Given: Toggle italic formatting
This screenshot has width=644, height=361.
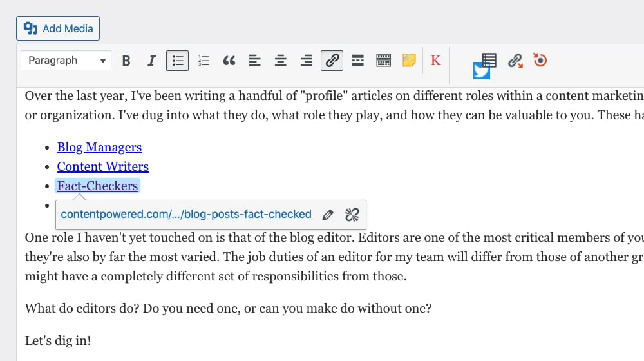Looking at the screenshot, I should click(x=151, y=61).
